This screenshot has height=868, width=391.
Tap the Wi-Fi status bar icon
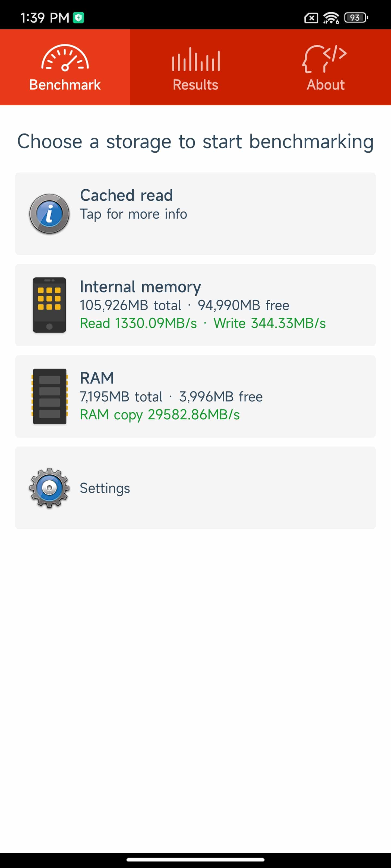(x=331, y=18)
